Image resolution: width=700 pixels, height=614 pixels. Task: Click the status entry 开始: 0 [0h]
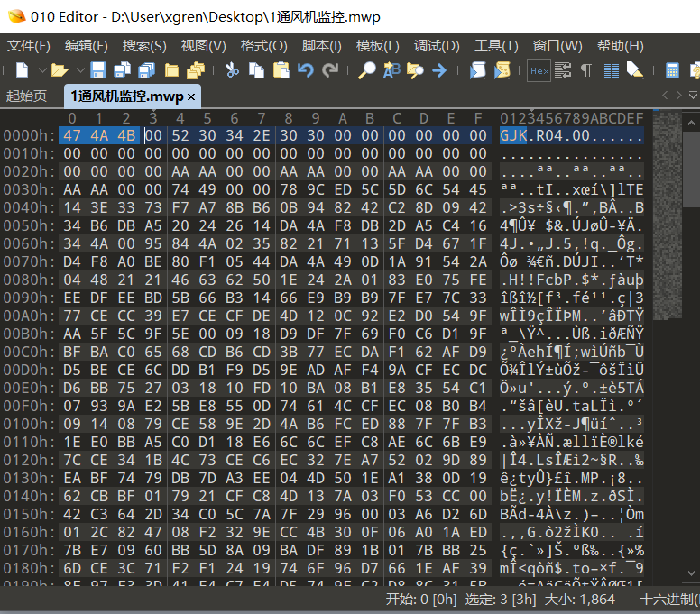click(421, 599)
